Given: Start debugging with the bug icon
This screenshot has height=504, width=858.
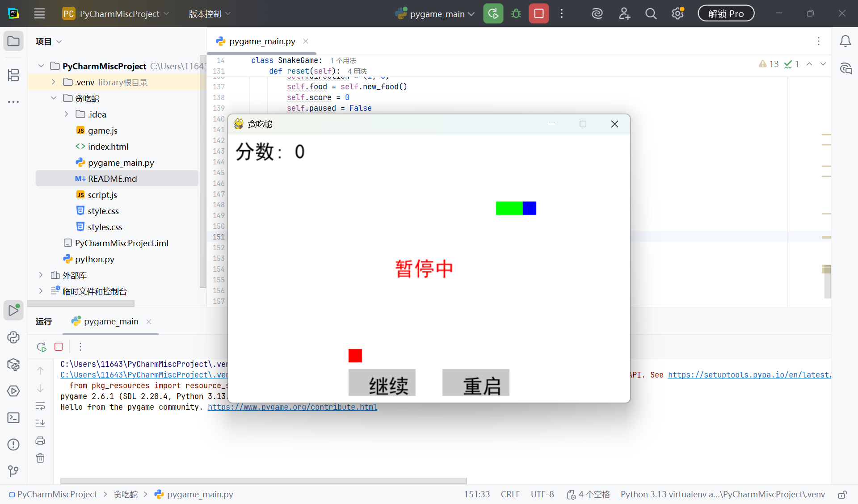Looking at the screenshot, I should pyautogui.click(x=516, y=13).
